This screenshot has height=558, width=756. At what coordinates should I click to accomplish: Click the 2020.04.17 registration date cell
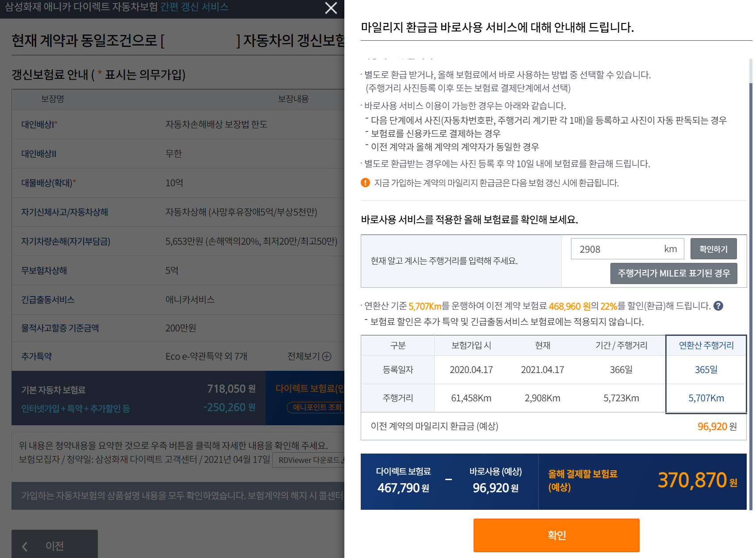coord(471,369)
